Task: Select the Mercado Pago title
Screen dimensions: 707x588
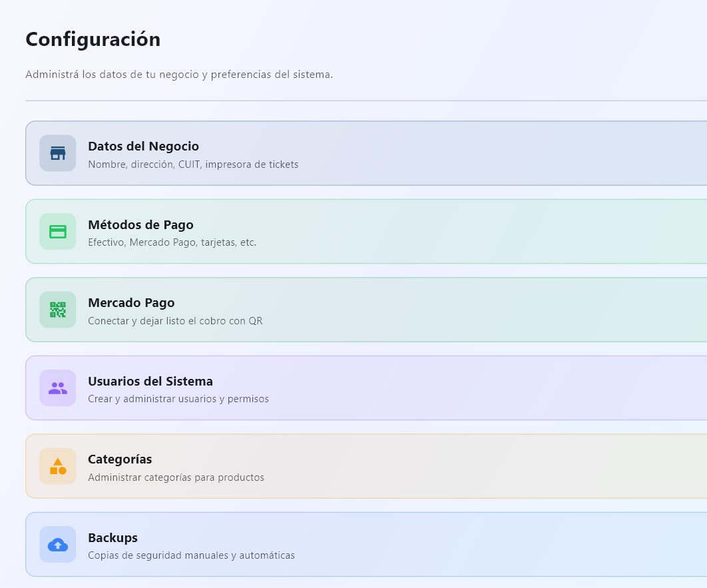Action: [x=131, y=303]
